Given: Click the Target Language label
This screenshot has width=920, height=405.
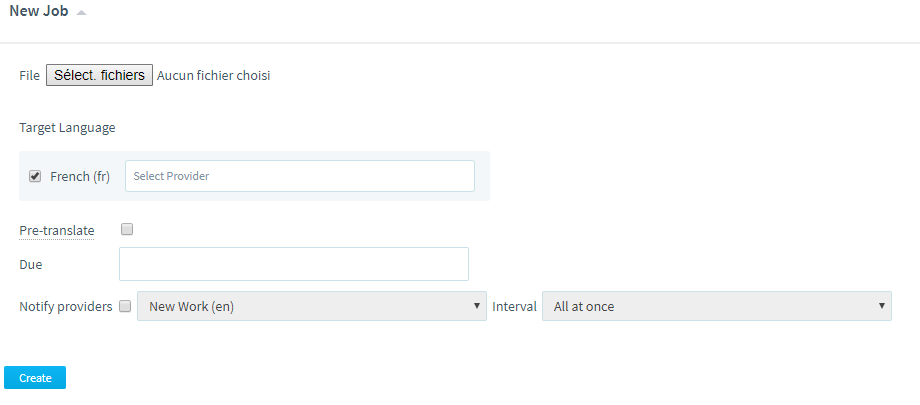Looking at the screenshot, I should coord(67,128).
